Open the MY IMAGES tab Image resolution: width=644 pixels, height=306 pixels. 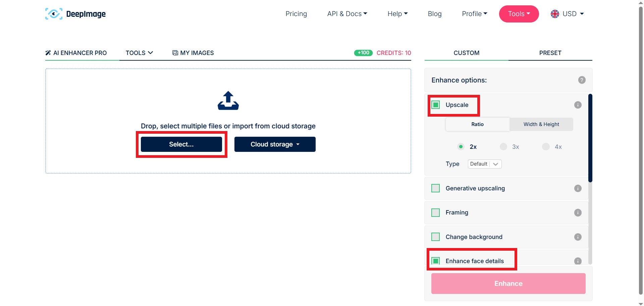point(193,53)
